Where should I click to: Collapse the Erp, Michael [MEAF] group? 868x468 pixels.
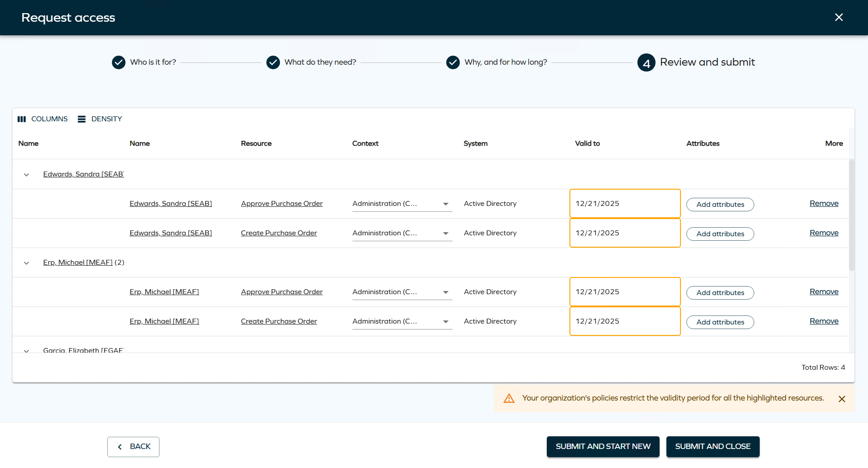click(26, 263)
